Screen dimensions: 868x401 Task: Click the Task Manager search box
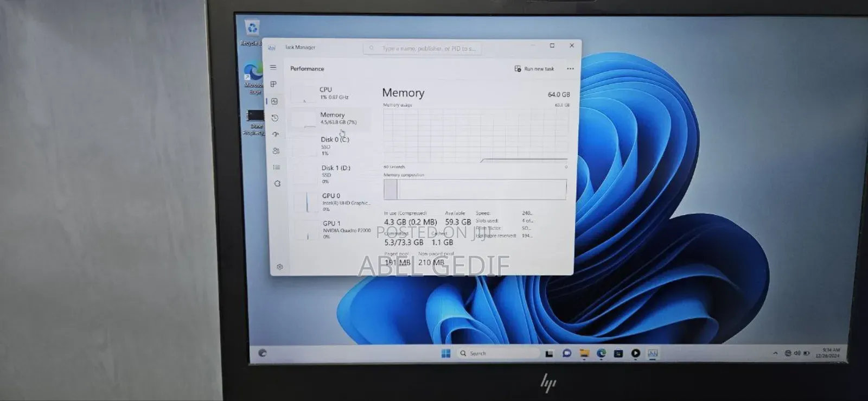[x=422, y=48]
